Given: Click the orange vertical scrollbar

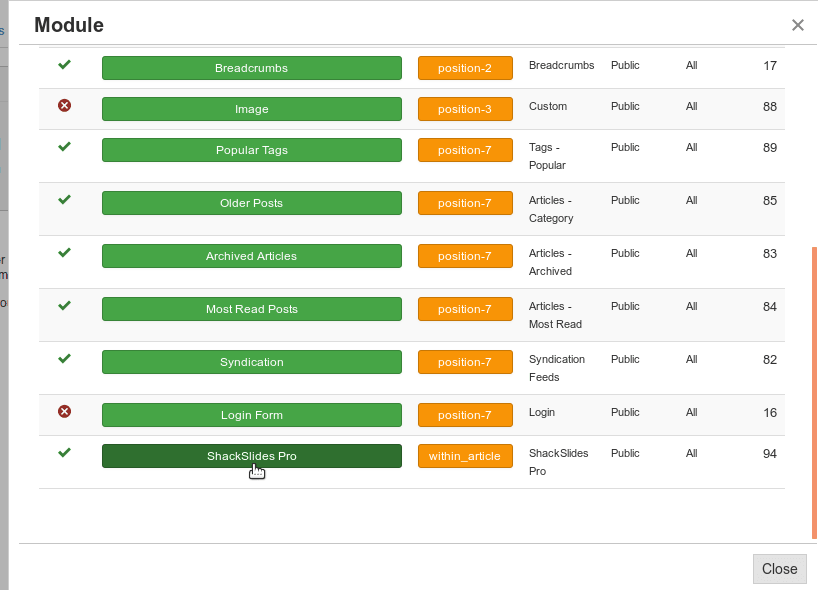Looking at the screenshot, I should tap(814, 393).
